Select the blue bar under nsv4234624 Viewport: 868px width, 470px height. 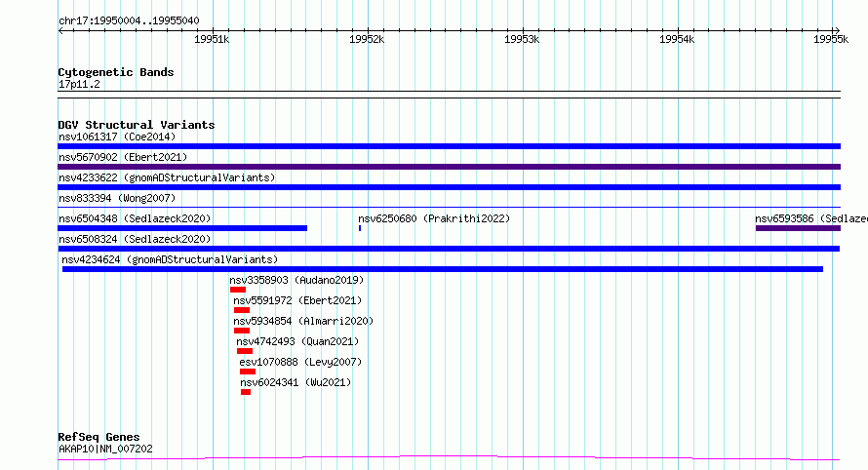point(443,269)
